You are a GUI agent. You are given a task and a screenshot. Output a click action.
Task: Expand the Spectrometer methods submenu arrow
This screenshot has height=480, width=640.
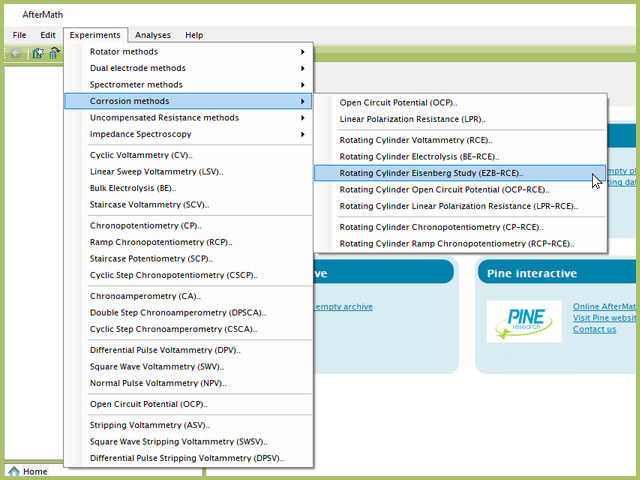pos(302,85)
